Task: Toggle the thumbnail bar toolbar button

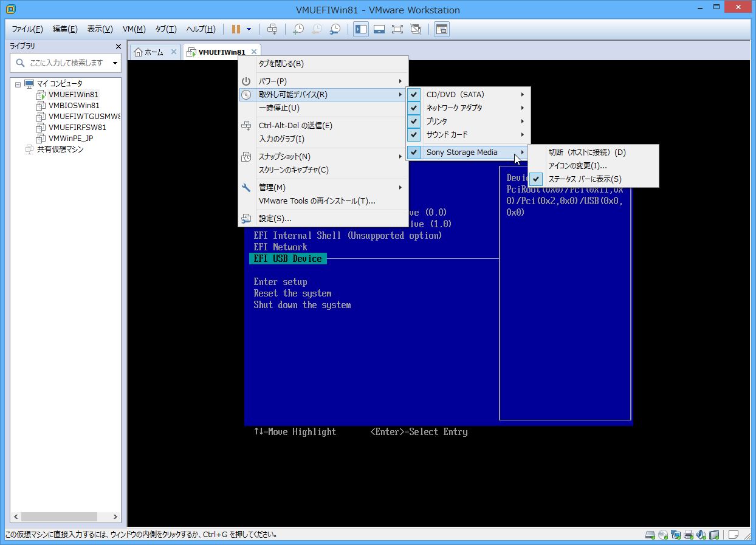Action: coord(379,29)
